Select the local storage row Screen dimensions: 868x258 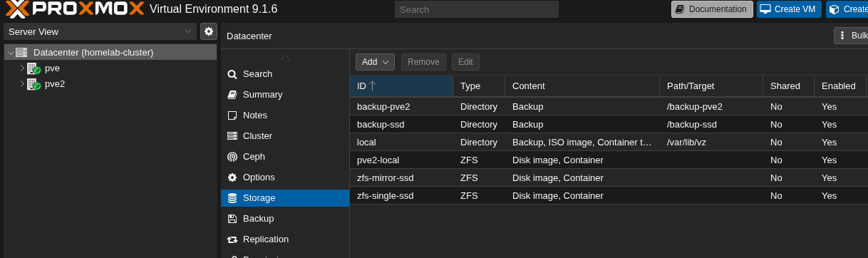[x=609, y=143]
